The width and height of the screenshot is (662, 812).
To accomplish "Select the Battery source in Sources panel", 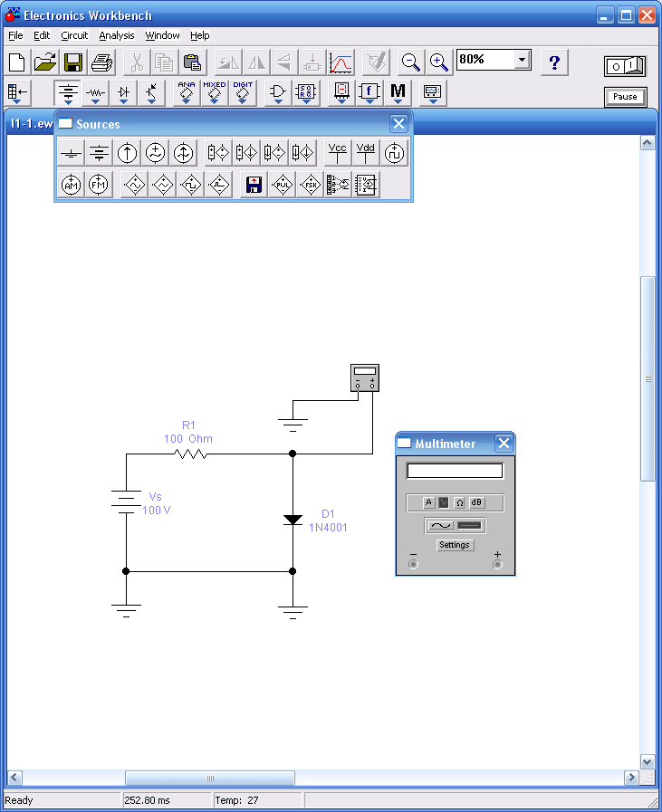I will pos(99,153).
